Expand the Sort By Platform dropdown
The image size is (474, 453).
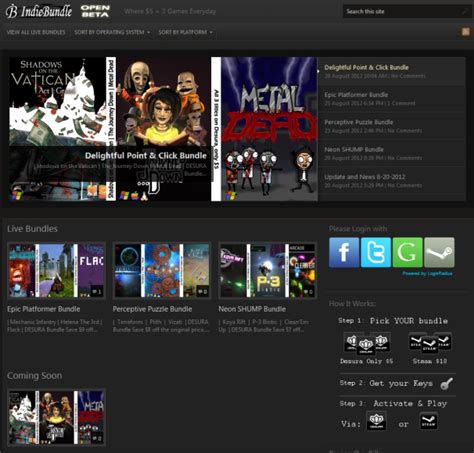tap(185, 32)
